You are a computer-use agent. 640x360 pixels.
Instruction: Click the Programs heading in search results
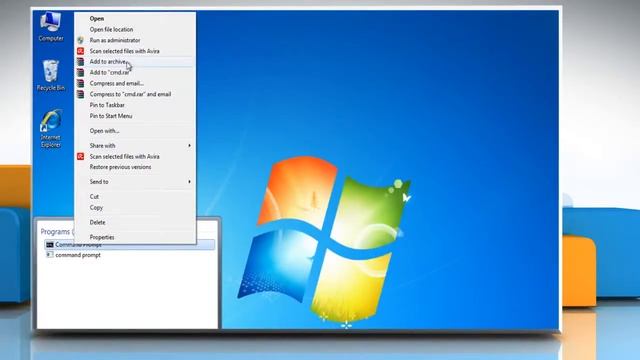coord(55,231)
